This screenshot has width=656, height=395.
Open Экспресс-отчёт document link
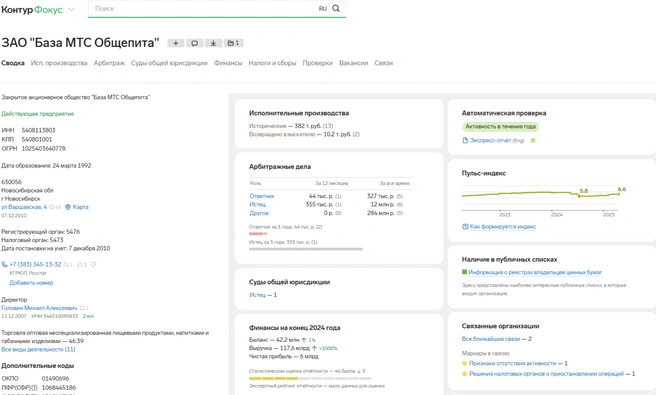(x=490, y=141)
